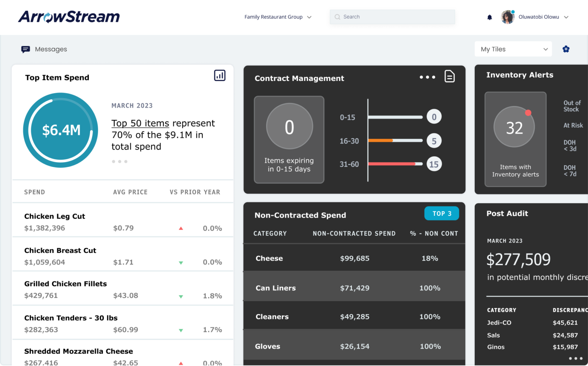Click the bar chart icon on Top Item Spend
Viewport: 588px width, 366px height.
tap(219, 75)
